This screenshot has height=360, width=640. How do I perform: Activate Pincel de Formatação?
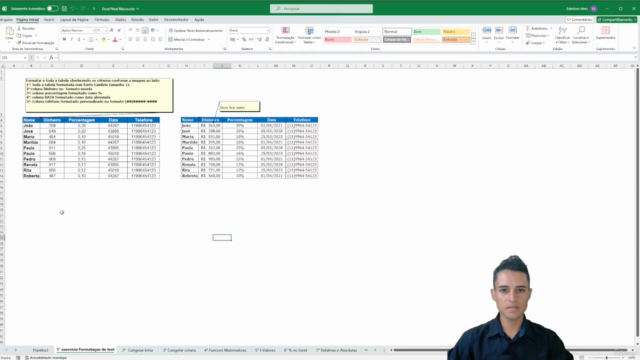(36, 43)
